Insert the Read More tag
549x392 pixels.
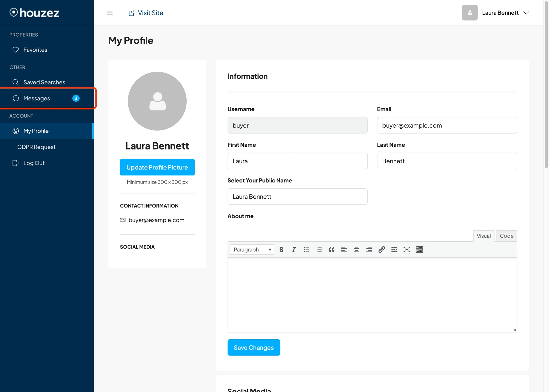pos(394,250)
